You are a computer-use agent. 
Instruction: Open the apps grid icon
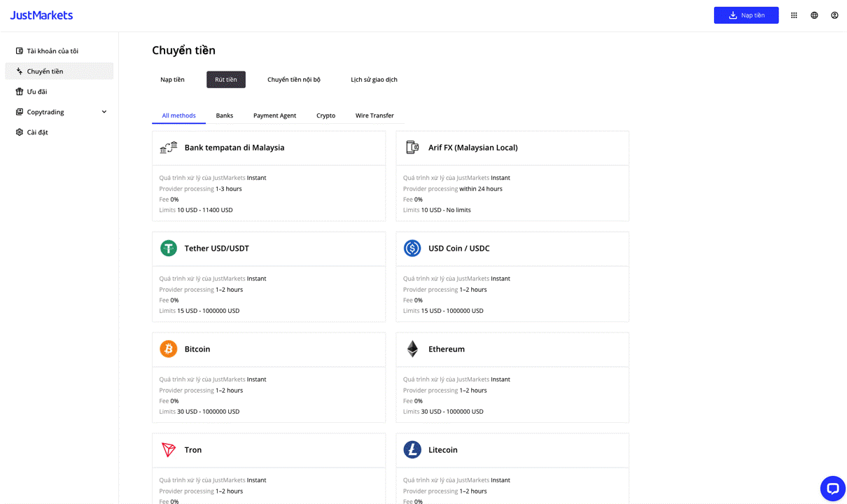tap(794, 15)
